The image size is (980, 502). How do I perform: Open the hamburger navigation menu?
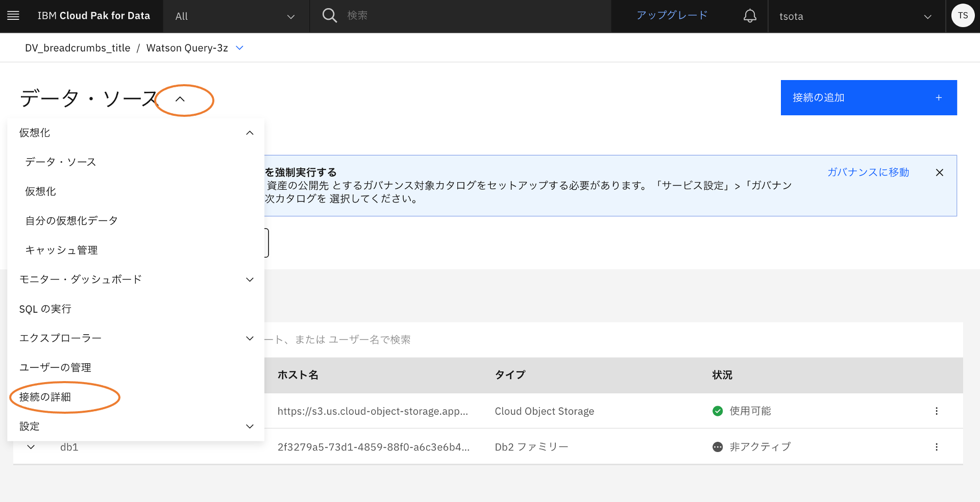click(13, 16)
